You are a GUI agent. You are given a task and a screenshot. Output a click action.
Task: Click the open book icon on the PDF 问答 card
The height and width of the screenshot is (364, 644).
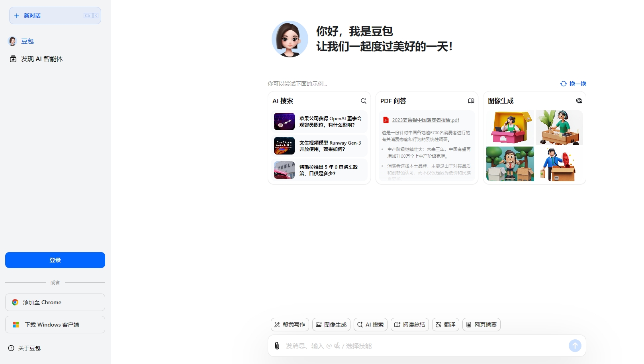point(471,101)
